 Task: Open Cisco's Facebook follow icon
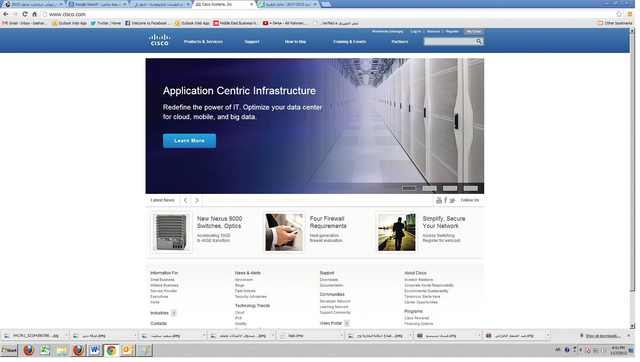445,200
